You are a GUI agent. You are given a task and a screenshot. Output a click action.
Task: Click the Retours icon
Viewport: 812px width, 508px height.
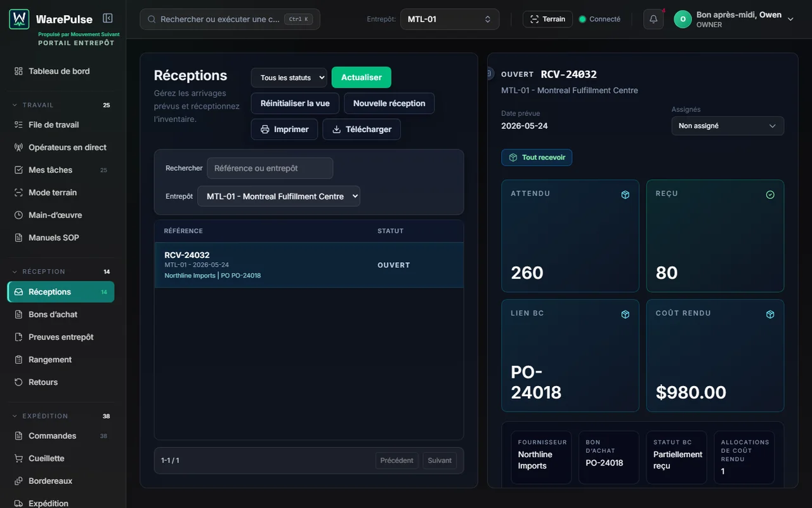coord(18,382)
